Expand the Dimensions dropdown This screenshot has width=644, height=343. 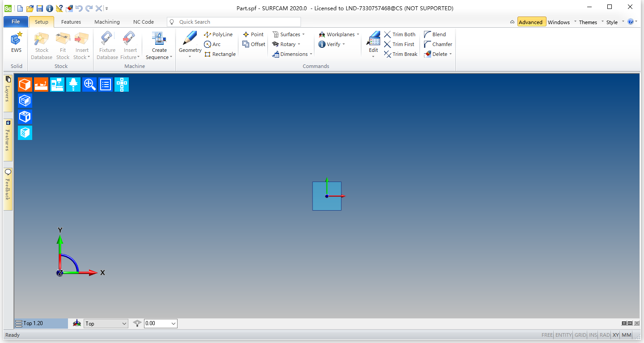tap(311, 54)
